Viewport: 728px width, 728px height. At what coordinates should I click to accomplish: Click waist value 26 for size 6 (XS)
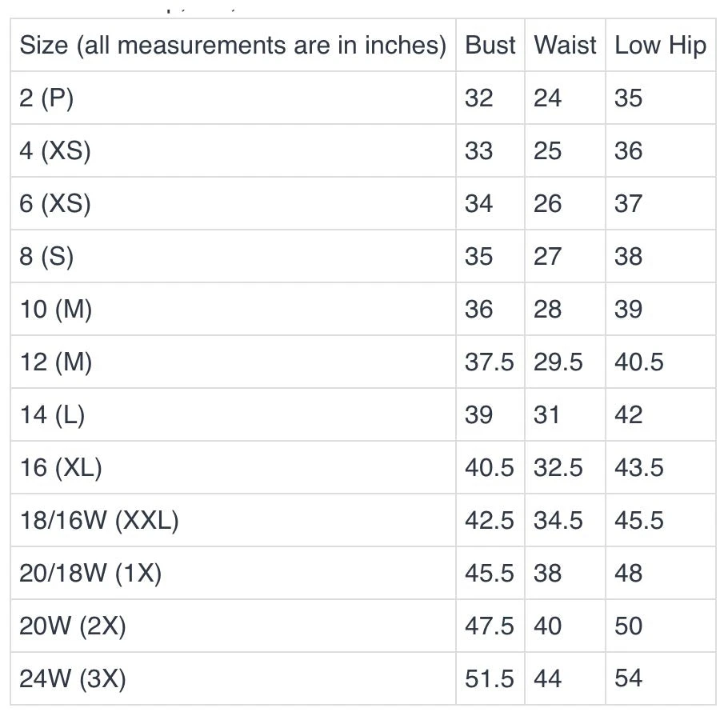pyautogui.click(x=548, y=204)
